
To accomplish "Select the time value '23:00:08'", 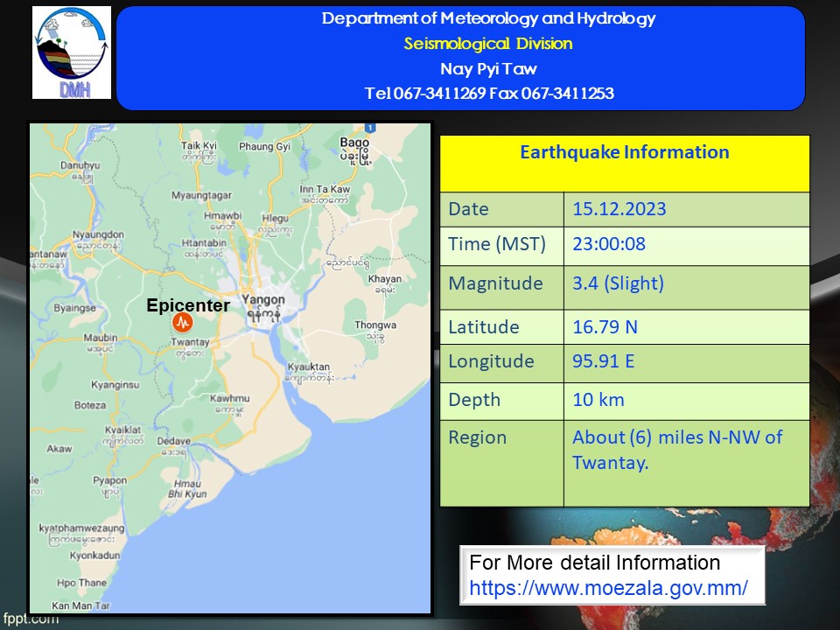I will click(609, 244).
